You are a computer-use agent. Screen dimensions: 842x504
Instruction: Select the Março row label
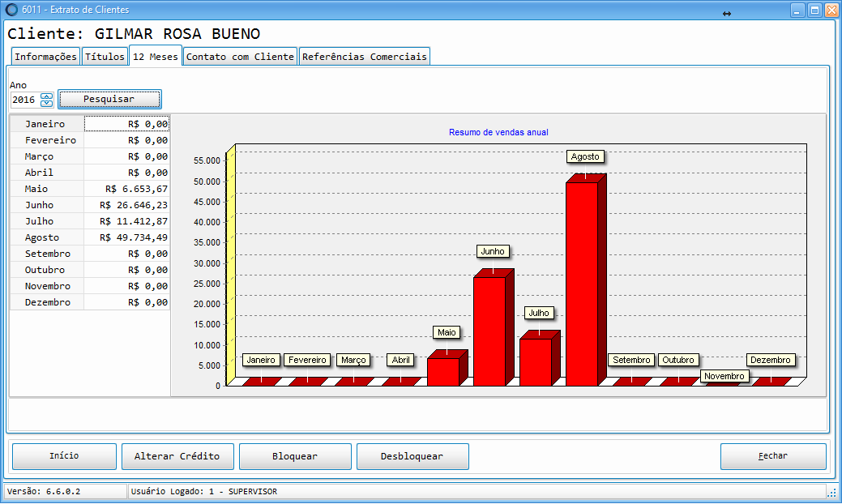[47, 156]
